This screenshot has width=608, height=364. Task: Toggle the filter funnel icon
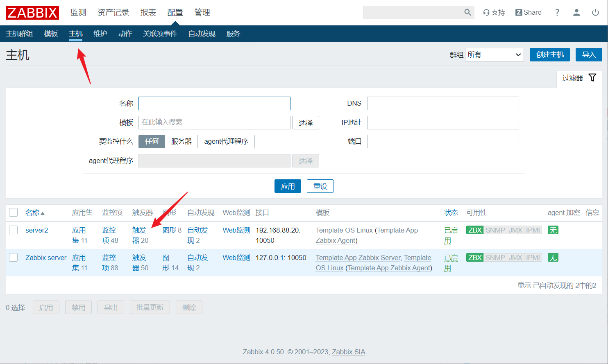click(x=592, y=78)
